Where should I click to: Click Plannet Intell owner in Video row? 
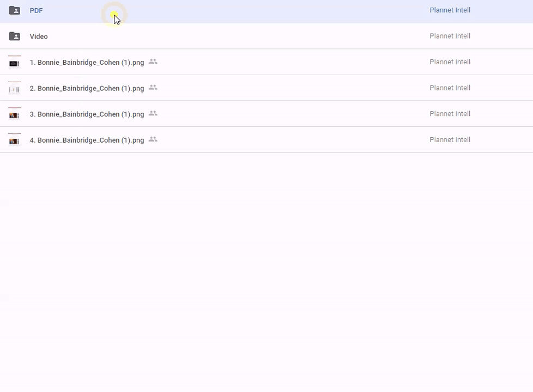(x=450, y=36)
